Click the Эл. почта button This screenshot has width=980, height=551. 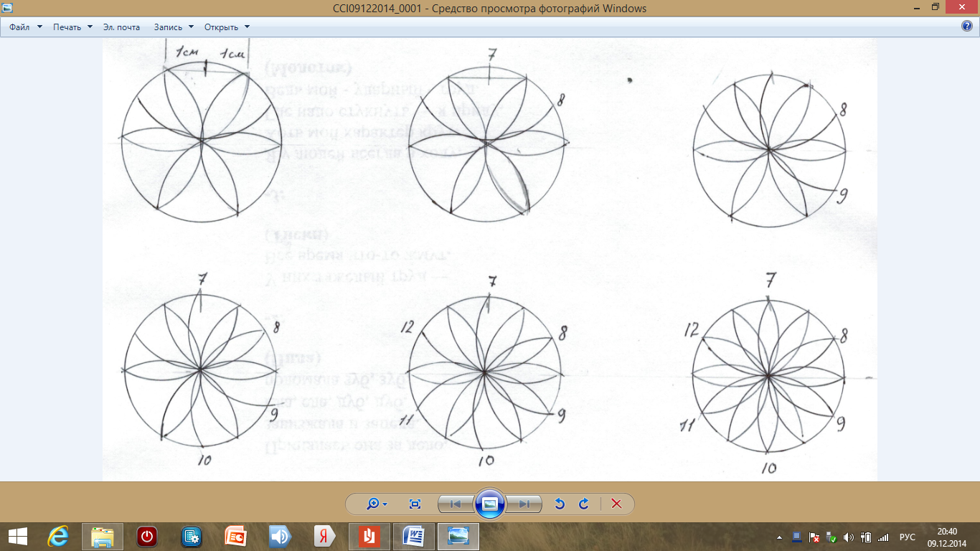click(x=122, y=27)
